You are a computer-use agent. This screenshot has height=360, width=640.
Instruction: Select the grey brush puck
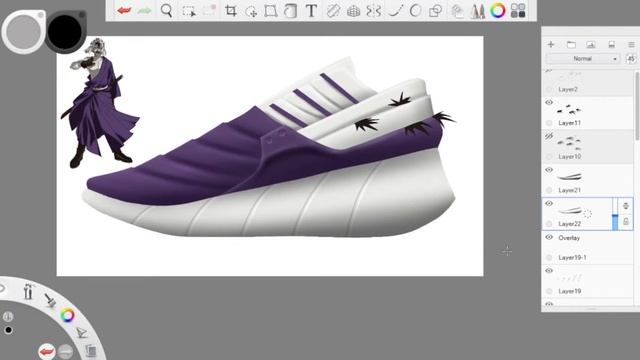click(x=23, y=32)
